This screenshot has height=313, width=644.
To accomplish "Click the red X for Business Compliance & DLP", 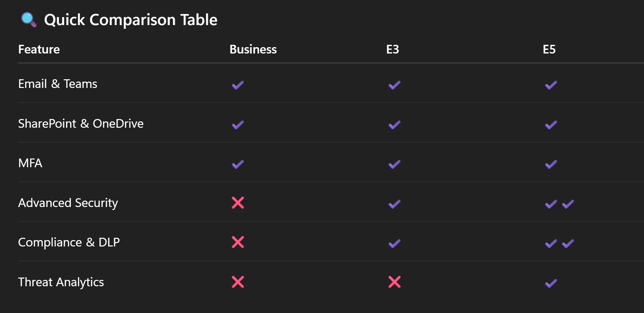I will [x=238, y=242].
